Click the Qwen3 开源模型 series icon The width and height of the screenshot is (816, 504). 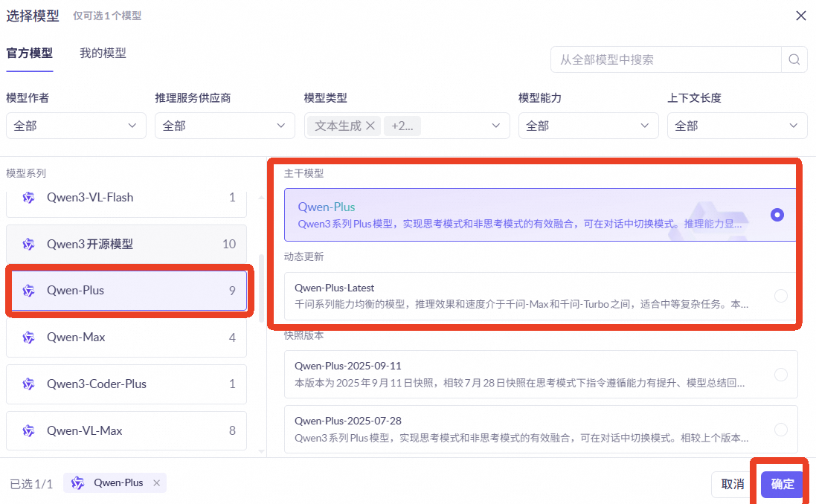point(28,244)
